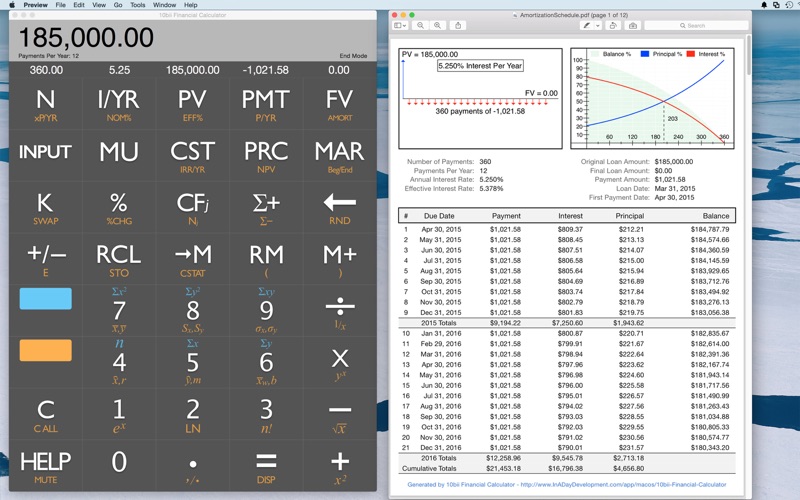Tap the plus key
Viewport: 800px width, 500px height.
(340, 466)
